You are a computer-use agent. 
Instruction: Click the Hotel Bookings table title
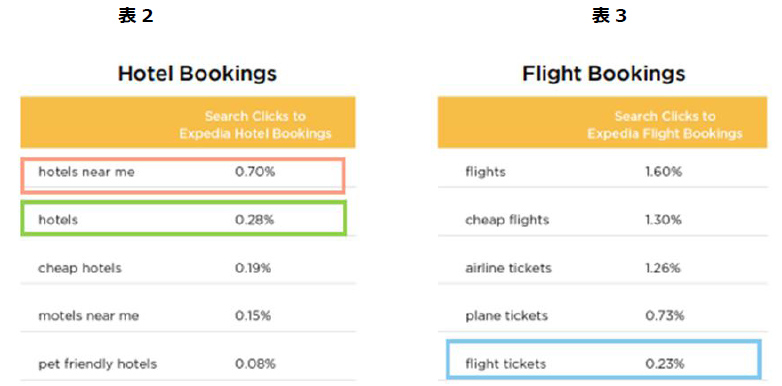click(x=197, y=74)
